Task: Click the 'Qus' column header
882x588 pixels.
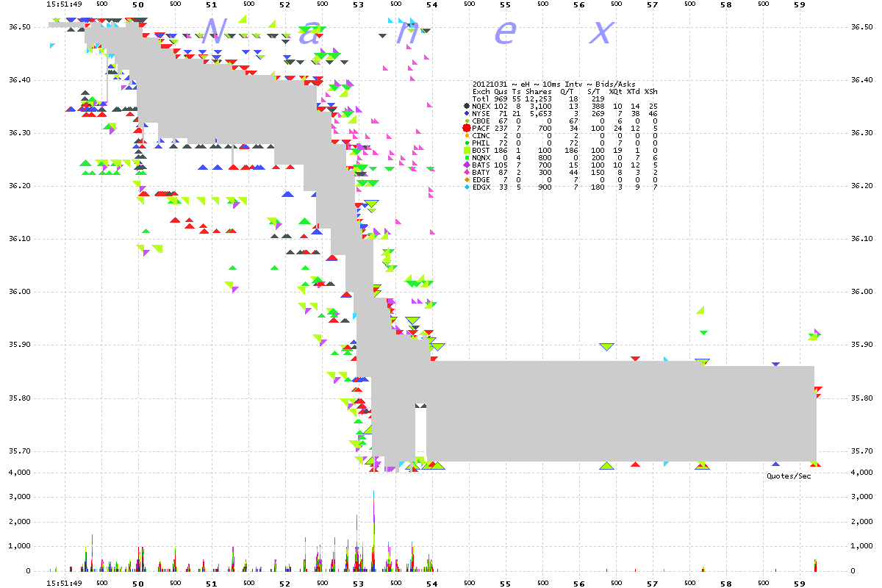Action: coord(501,92)
